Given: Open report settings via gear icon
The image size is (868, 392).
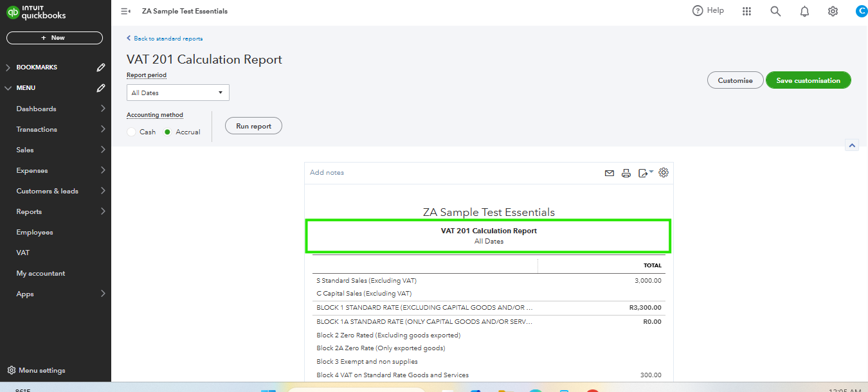Looking at the screenshot, I should pyautogui.click(x=664, y=172).
